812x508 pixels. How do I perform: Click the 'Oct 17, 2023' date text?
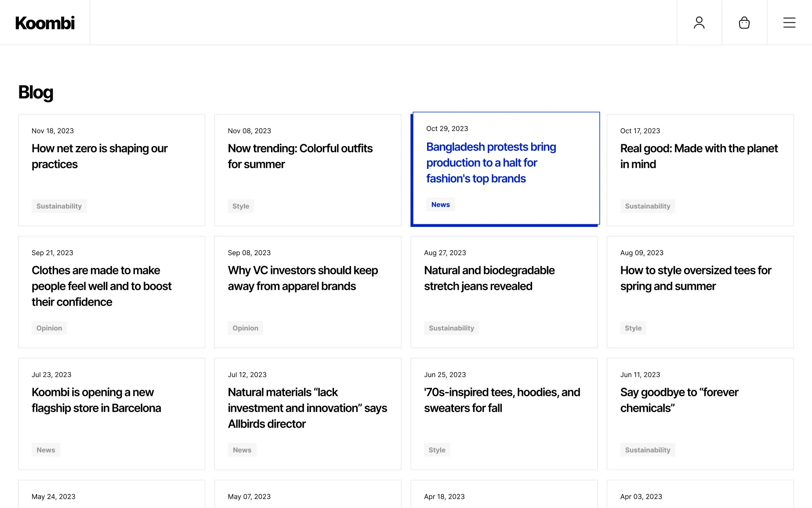click(x=640, y=131)
